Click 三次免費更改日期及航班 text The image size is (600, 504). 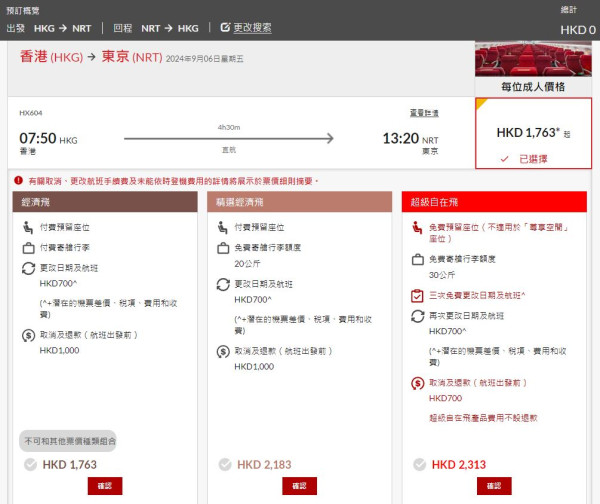point(477,295)
